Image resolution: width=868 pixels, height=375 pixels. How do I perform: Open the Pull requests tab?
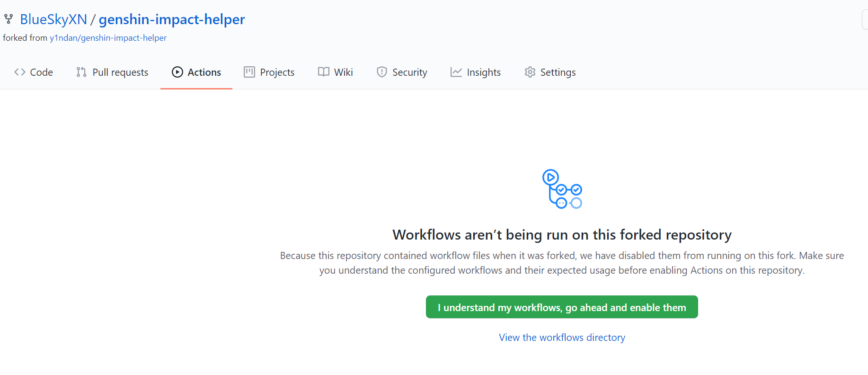112,72
